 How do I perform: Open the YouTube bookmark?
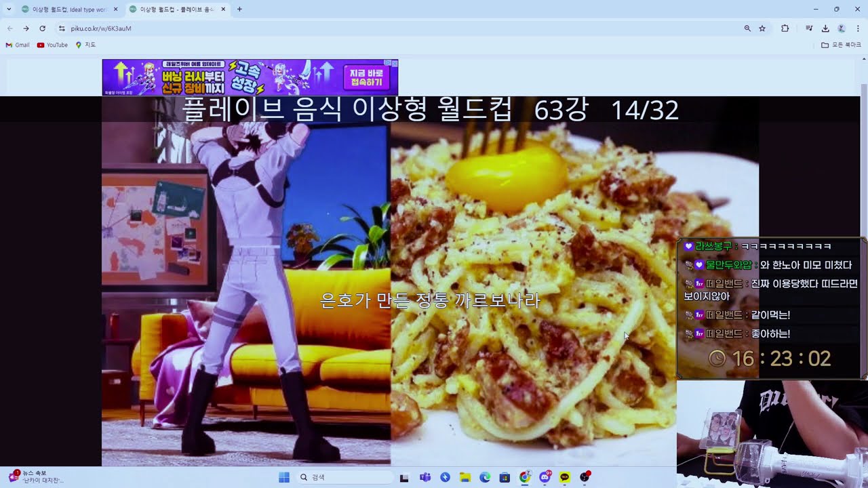pyautogui.click(x=52, y=45)
